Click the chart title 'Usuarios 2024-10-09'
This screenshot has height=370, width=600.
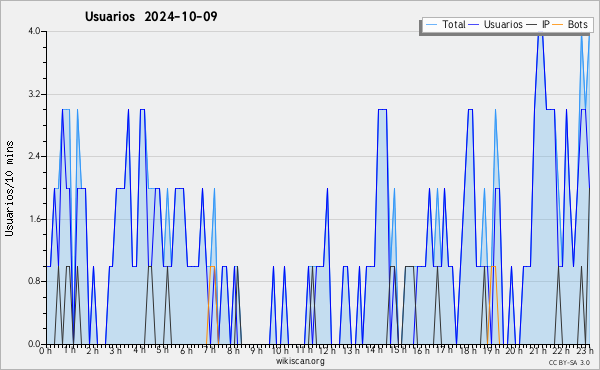(151, 17)
